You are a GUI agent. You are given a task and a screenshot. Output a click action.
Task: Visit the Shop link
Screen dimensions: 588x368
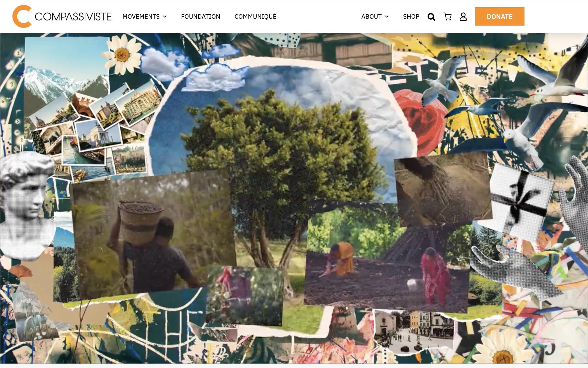pos(411,16)
